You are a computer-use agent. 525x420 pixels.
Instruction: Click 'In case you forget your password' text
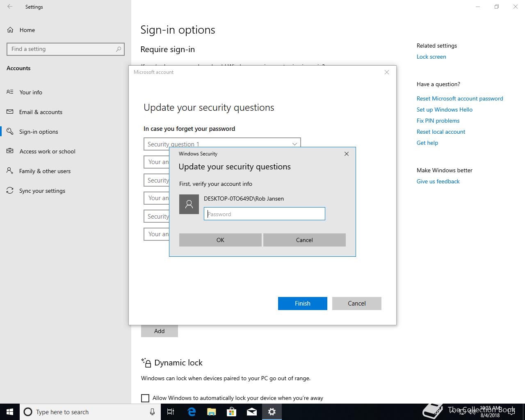pos(189,128)
